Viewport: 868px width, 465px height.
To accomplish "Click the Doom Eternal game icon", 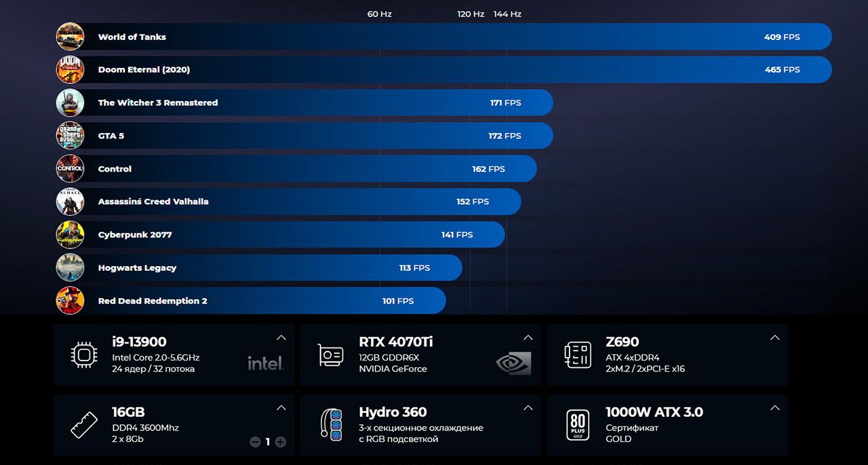I will coord(70,70).
